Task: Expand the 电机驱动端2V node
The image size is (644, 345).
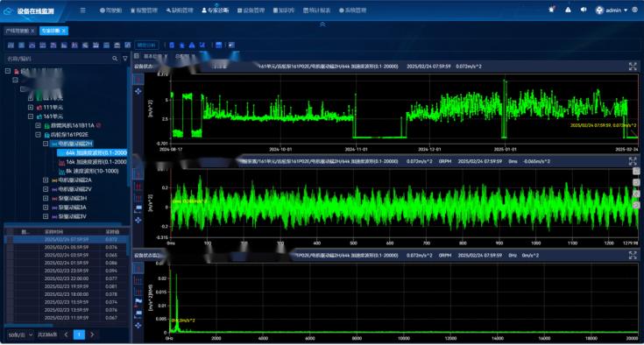Action: (46, 189)
